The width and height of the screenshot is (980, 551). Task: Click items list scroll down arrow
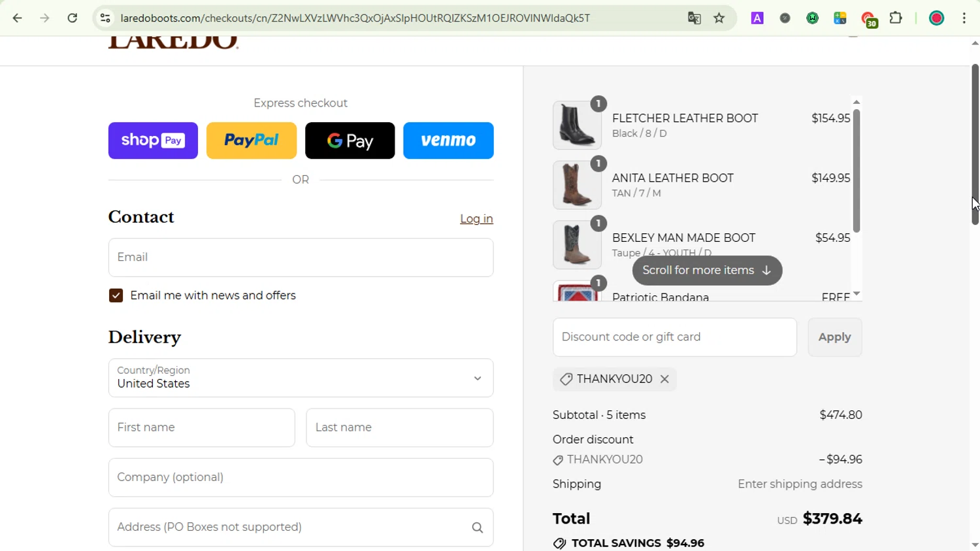point(857,295)
